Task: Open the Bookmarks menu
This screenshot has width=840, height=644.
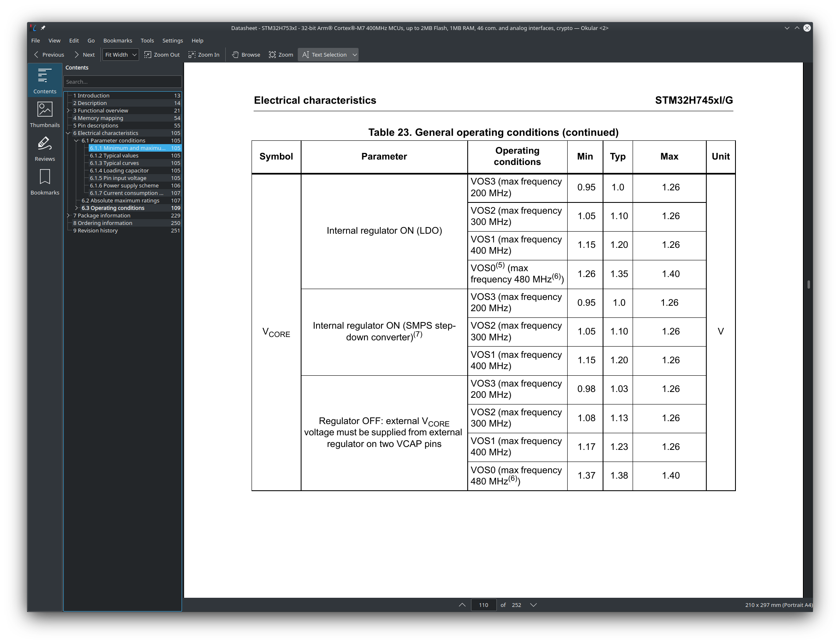Action: [x=118, y=40]
